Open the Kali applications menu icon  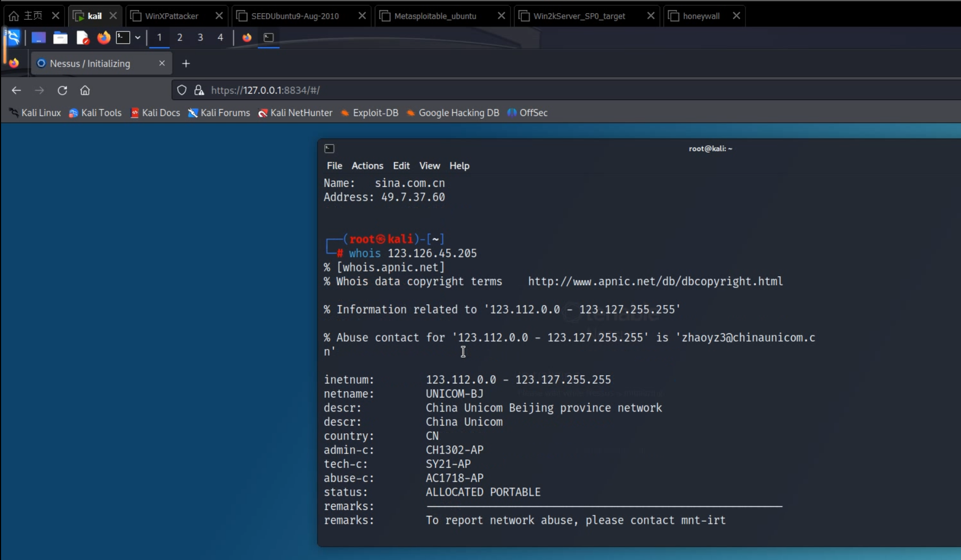(13, 37)
